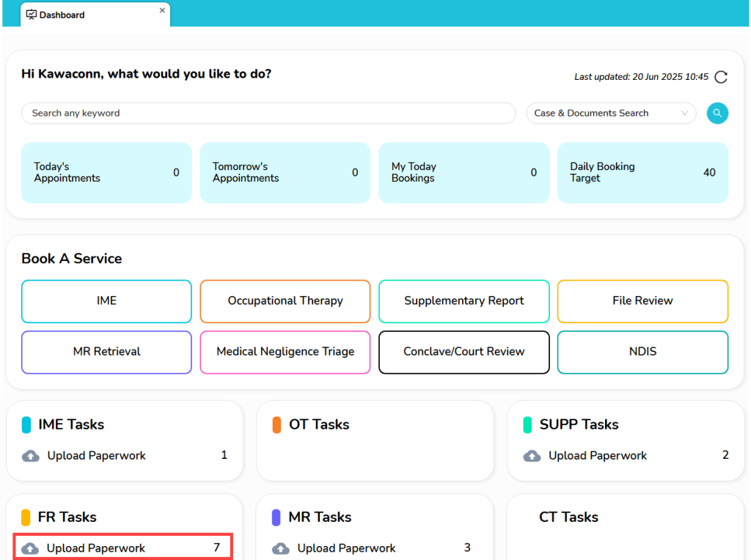The width and height of the screenshot is (751, 560).
Task: Book an IME service
Action: [x=106, y=301]
